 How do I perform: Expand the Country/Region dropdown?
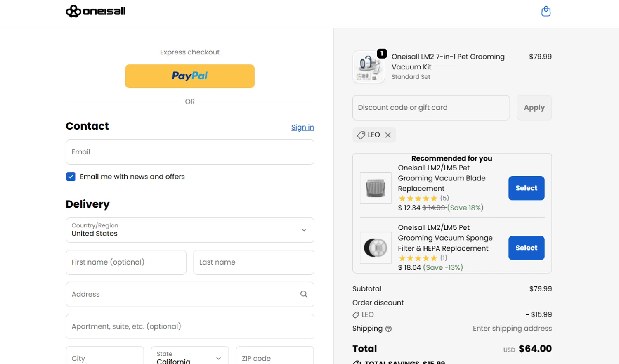(190, 230)
